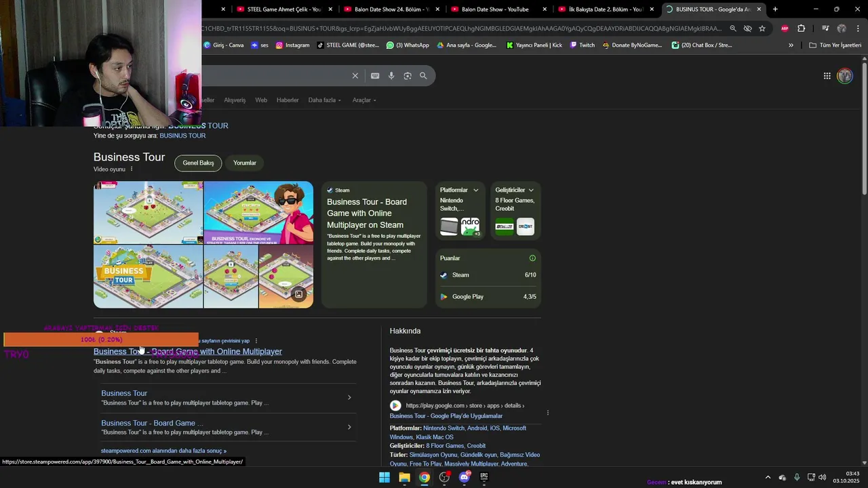Open the Google Play 4,3/5 rating row
The image size is (868, 488).
[x=488, y=297]
